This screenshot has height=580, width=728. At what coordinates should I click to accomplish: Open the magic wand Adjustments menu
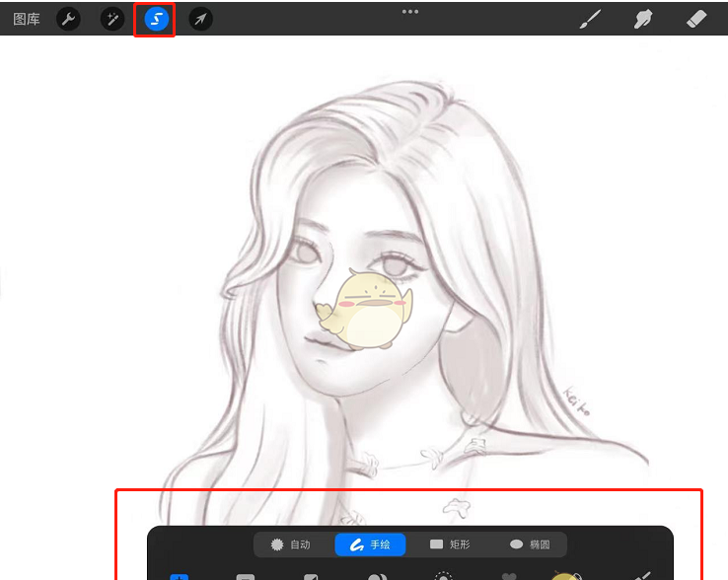[x=112, y=19]
